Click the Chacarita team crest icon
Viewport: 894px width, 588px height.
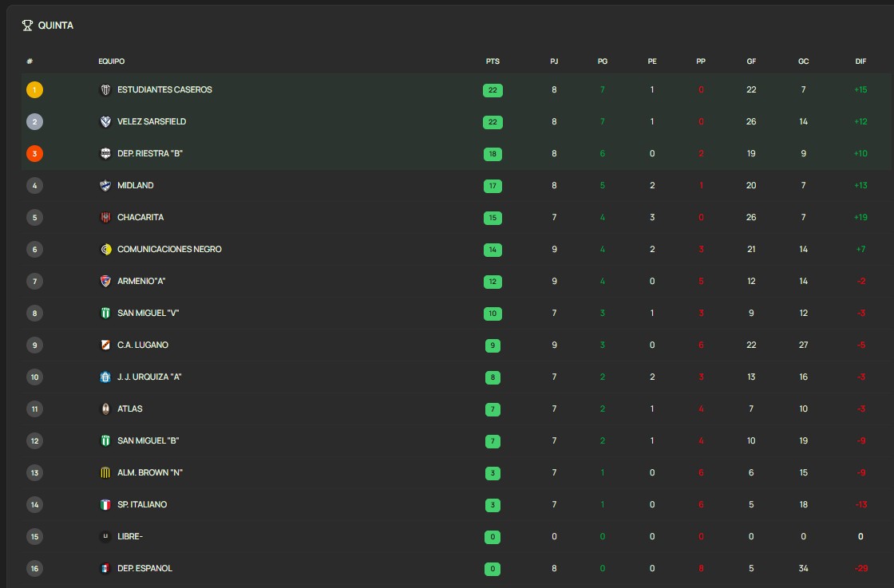105,218
